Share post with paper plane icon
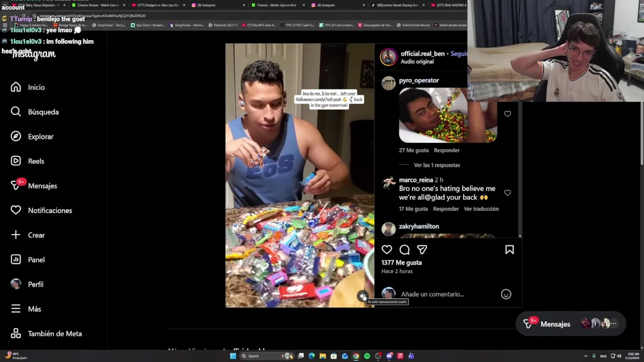Viewport: 644px width, 362px height. [x=422, y=250]
